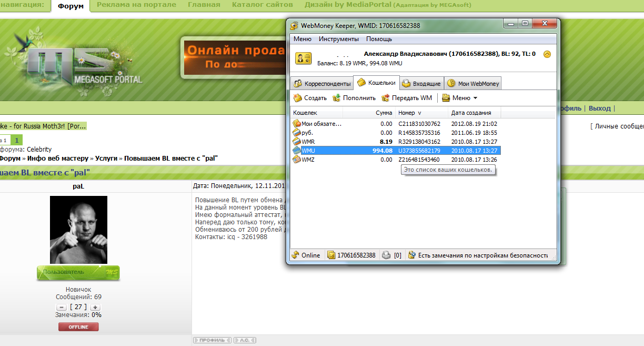Click wallet number R329138043162
644x346 pixels.
point(419,142)
